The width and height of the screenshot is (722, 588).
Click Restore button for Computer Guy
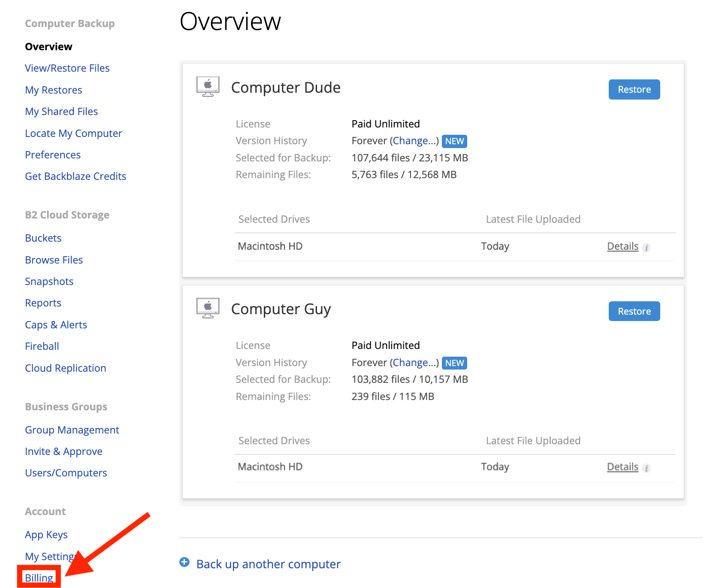point(634,311)
